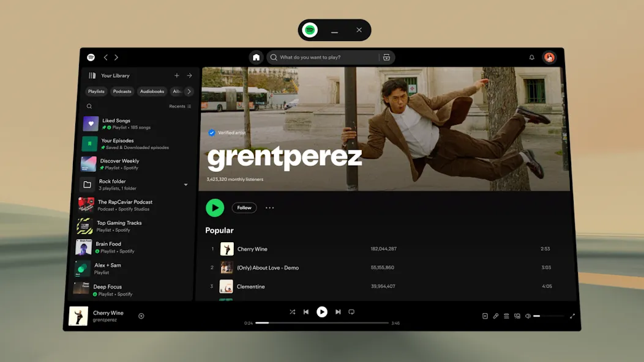Screen dimensions: 644x362
Task: Expand Rock folder arrow
Action: coord(185,185)
